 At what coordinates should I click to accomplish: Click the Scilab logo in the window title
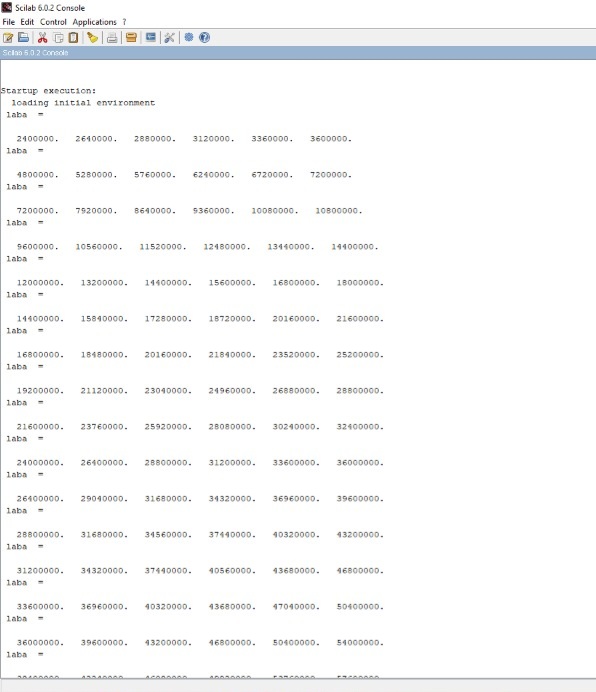coord(7,8)
